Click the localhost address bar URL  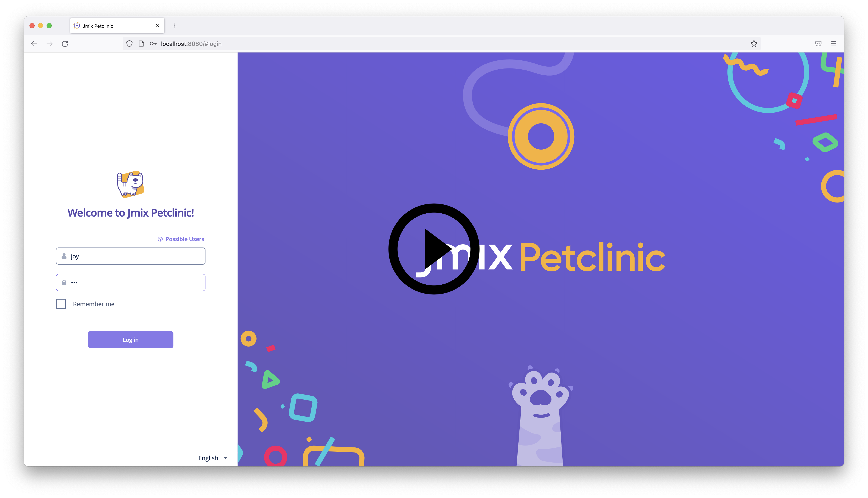191,44
